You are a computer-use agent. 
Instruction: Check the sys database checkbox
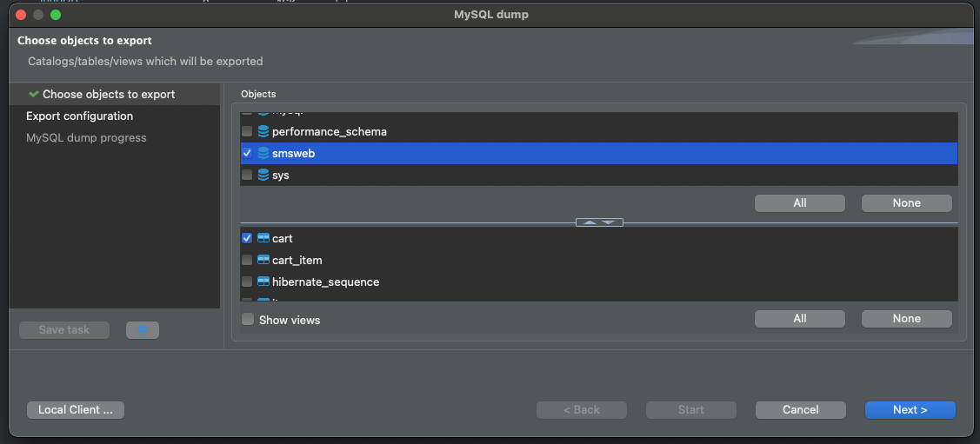coord(247,175)
